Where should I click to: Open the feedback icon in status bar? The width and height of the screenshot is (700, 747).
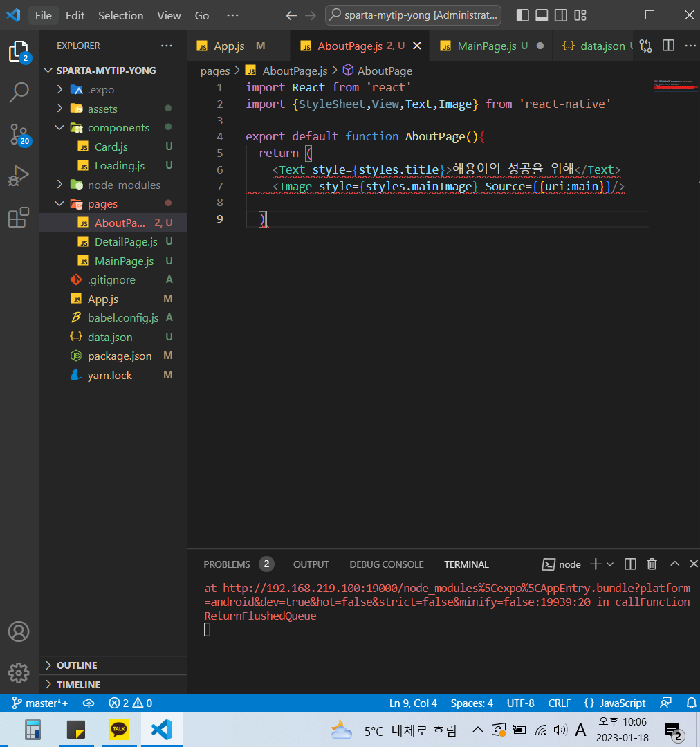[x=665, y=703]
